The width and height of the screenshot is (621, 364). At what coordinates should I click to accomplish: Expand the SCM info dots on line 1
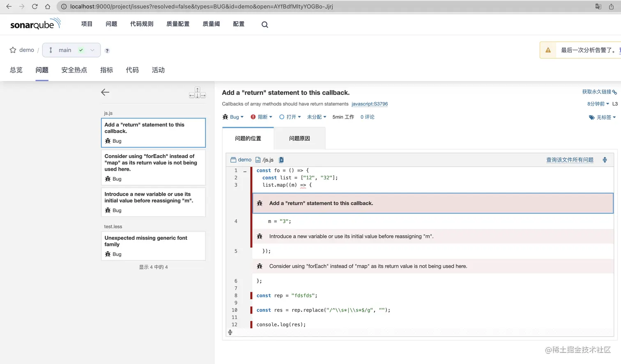(x=245, y=171)
